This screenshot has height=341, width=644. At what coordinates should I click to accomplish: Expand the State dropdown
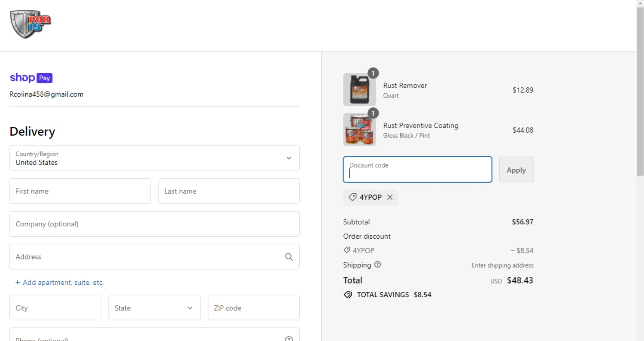click(155, 308)
